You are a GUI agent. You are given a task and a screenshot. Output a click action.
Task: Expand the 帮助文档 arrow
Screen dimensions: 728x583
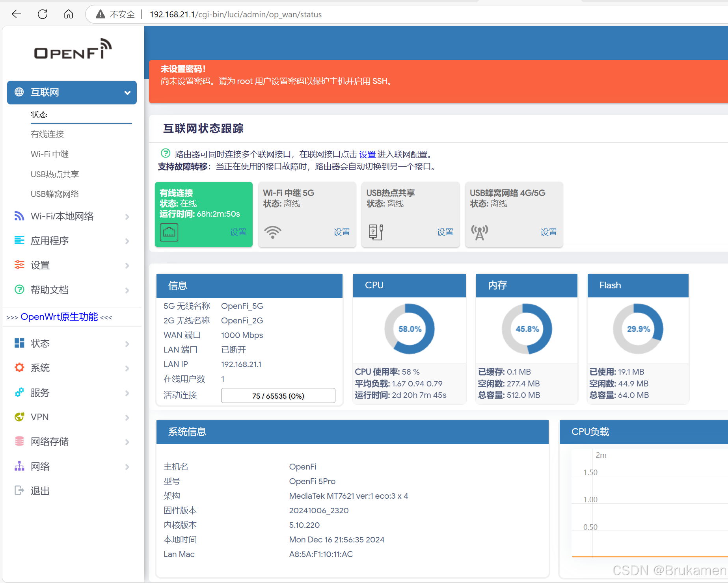pos(127,290)
